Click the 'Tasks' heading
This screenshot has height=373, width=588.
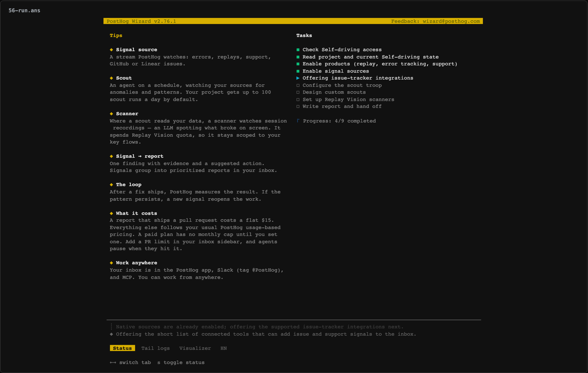coord(304,36)
